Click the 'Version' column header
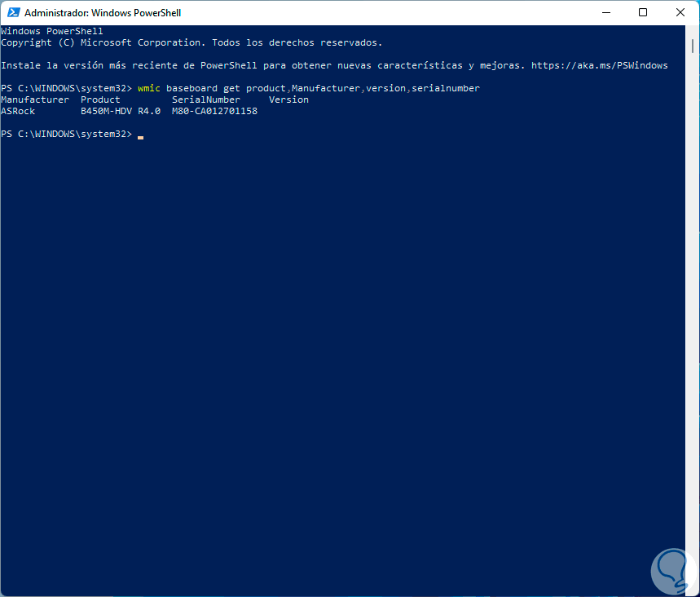 click(x=288, y=99)
